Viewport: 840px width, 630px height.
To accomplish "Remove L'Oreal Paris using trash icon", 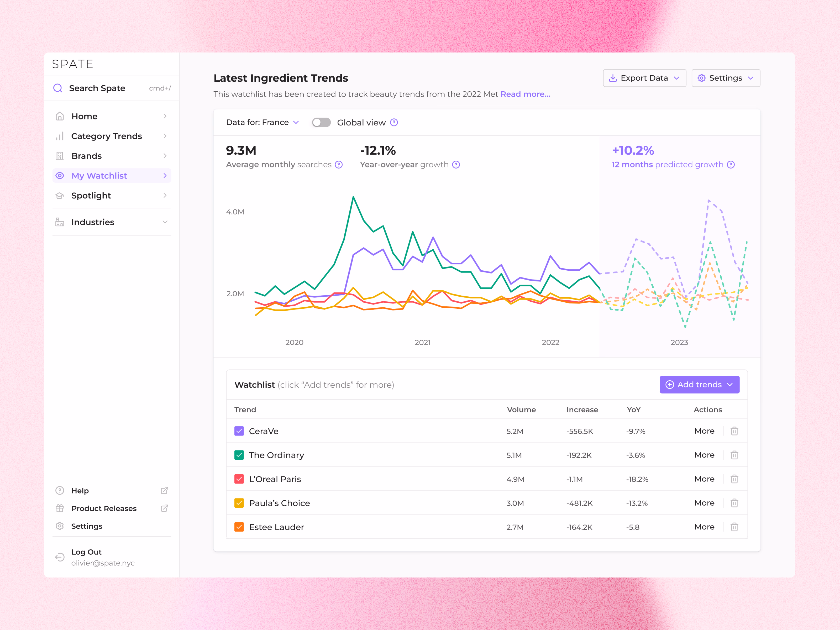I will coord(734,479).
